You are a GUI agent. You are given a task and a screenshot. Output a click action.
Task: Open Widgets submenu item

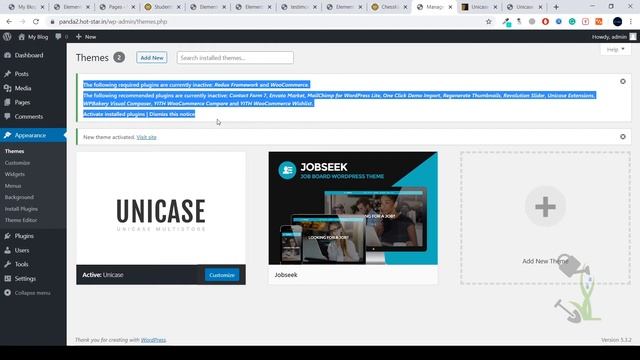(15, 174)
